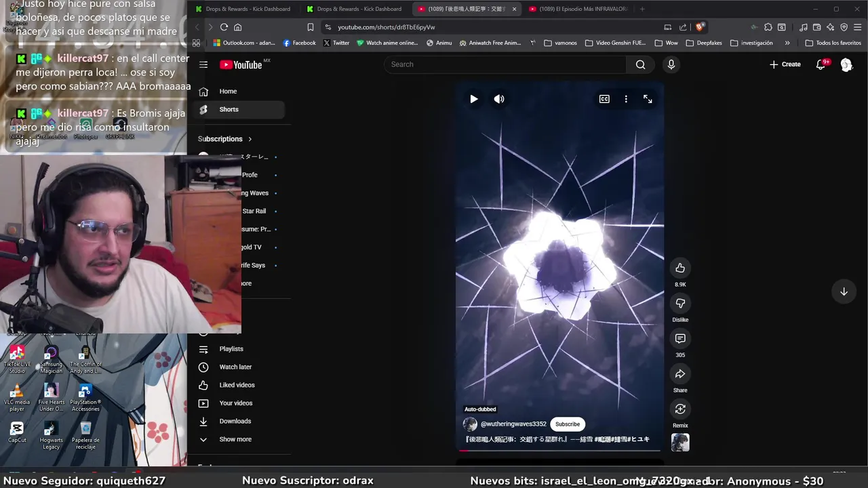
Task: Switch to El Episodio Más INFRAVALORADO tab
Action: click(x=578, y=9)
